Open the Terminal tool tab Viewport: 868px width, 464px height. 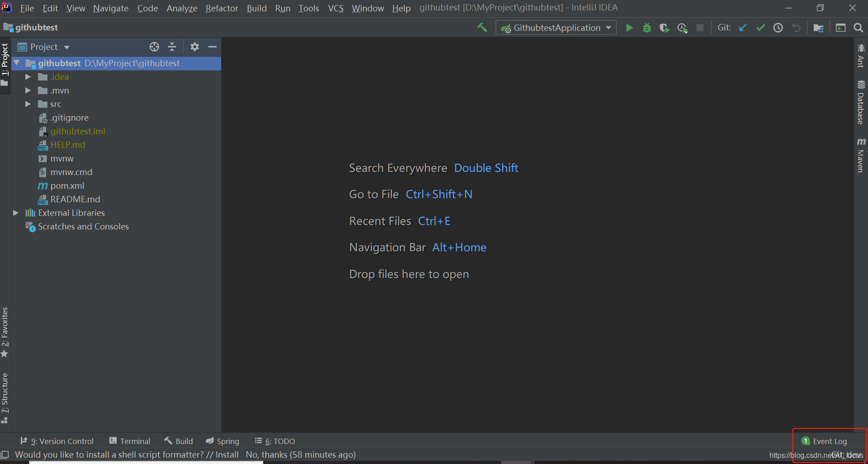pos(130,441)
